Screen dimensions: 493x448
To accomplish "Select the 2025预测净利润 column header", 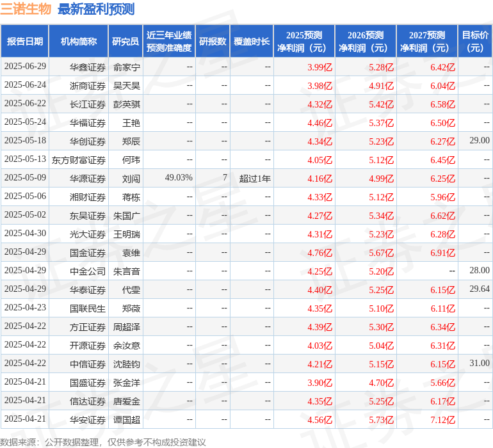I will [304, 42].
